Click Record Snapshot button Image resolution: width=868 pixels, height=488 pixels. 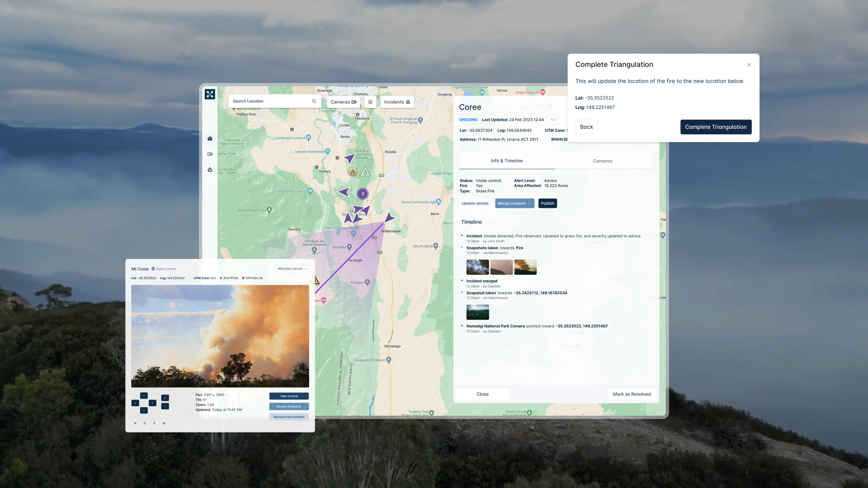(x=289, y=407)
